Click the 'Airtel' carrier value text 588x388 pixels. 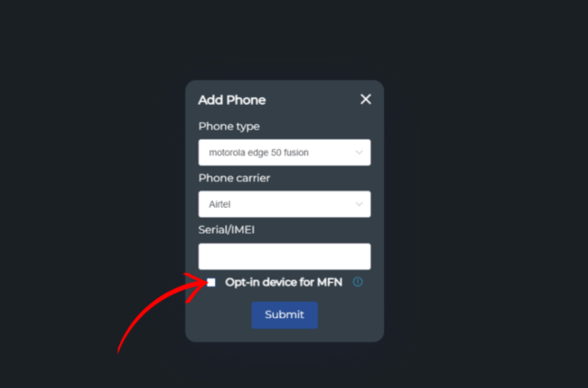pos(220,204)
